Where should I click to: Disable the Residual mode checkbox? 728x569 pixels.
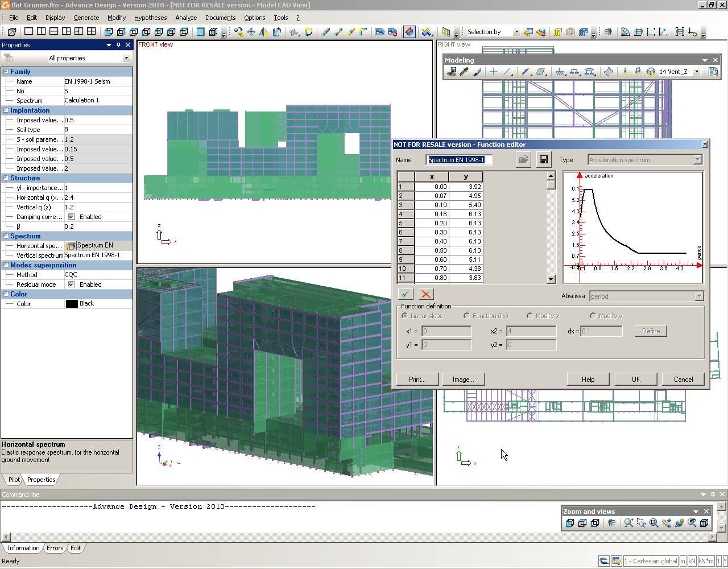click(x=71, y=284)
